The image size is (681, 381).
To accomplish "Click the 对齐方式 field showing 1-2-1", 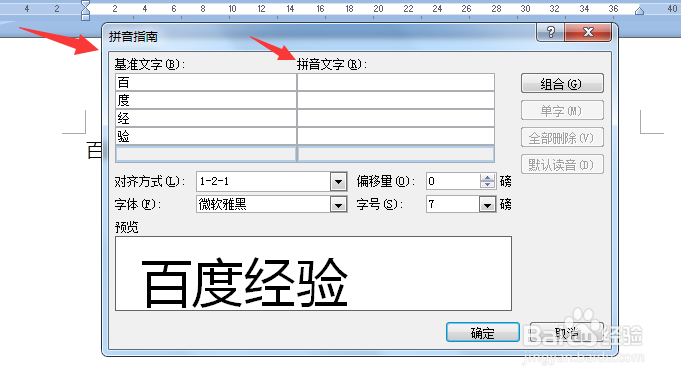I will coord(263,182).
